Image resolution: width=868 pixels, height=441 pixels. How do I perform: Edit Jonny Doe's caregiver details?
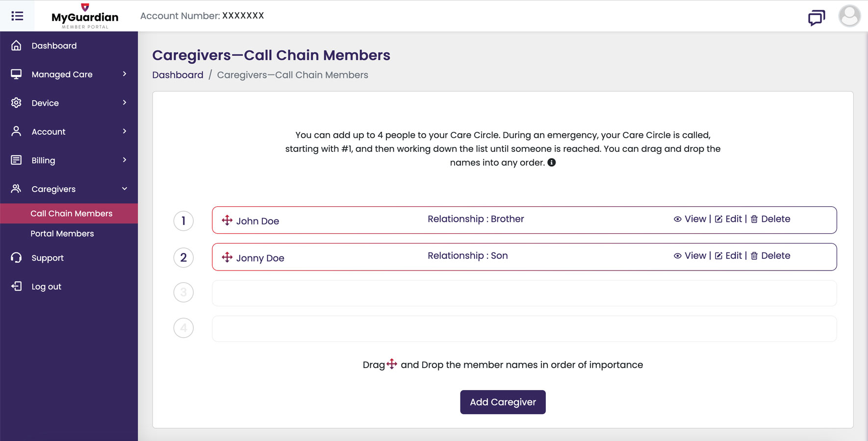click(x=728, y=256)
